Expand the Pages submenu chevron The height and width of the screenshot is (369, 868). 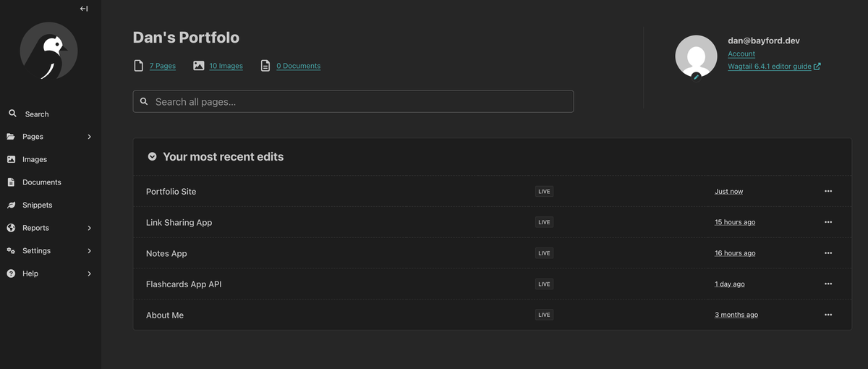point(90,137)
